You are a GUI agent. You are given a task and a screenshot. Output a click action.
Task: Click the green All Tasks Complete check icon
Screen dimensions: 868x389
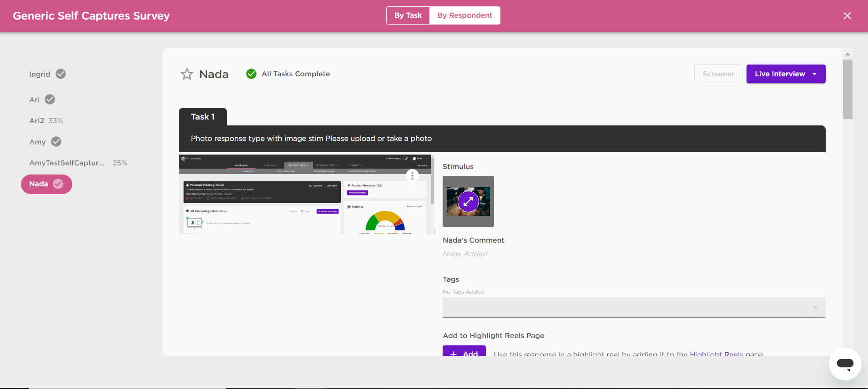pyautogui.click(x=251, y=74)
